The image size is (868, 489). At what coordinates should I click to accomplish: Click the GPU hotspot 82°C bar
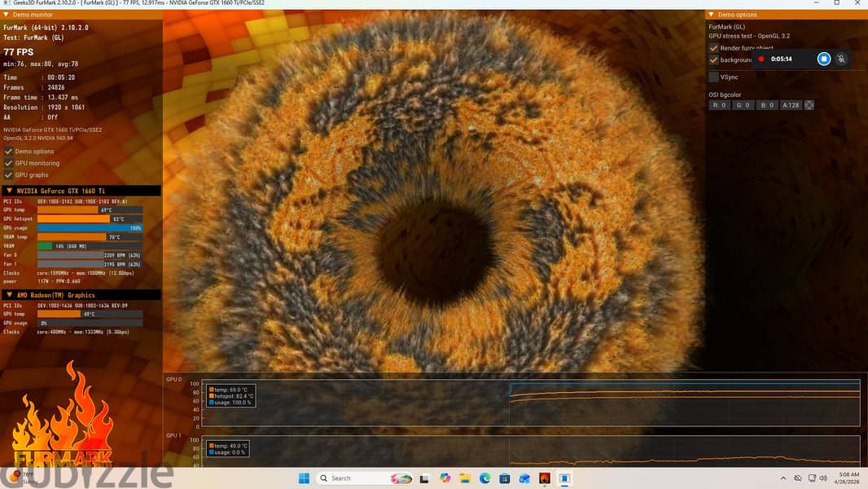click(90, 219)
